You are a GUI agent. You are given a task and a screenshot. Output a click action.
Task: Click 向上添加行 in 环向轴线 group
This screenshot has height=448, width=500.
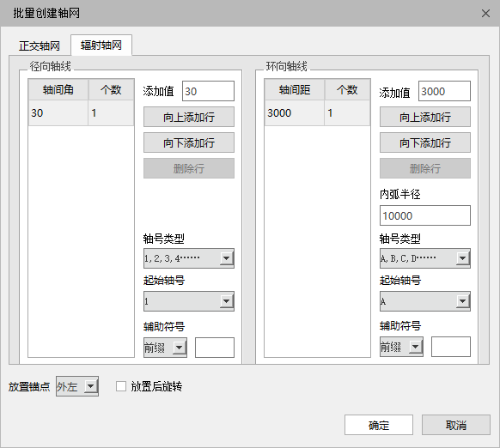tap(424, 117)
